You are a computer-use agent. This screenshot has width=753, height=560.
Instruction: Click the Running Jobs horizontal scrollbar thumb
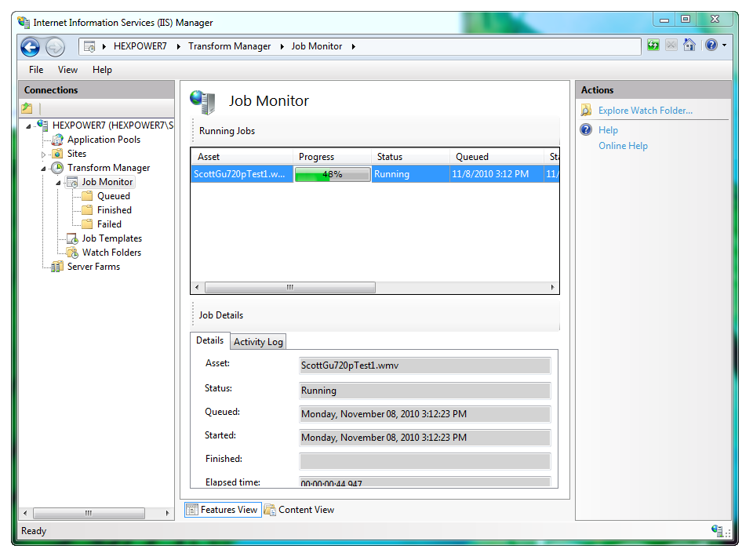tap(290, 287)
